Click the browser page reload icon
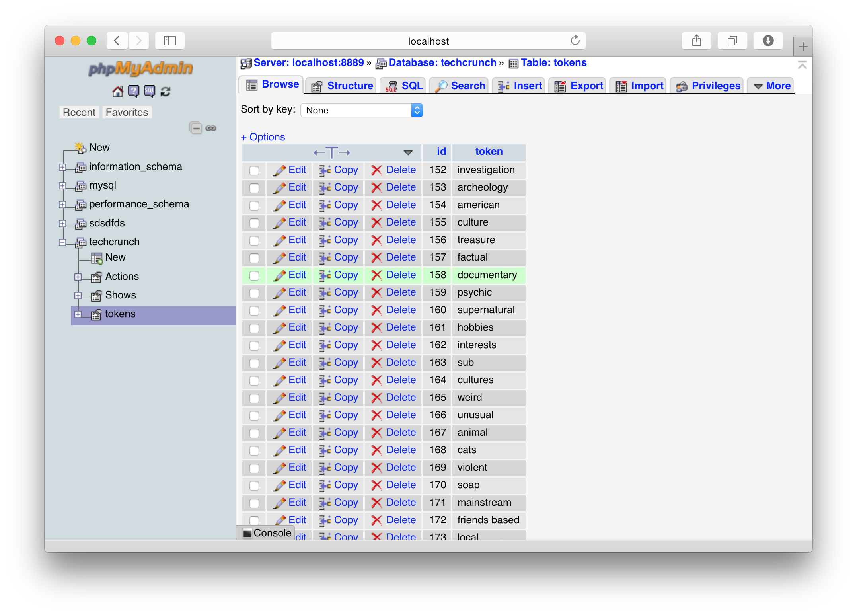 point(575,41)
